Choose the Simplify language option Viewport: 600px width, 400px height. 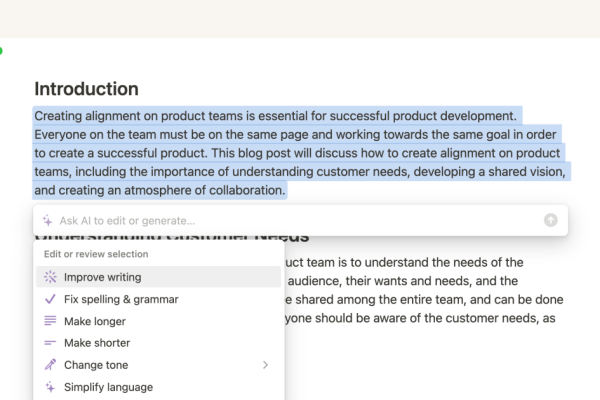(108, 387)
